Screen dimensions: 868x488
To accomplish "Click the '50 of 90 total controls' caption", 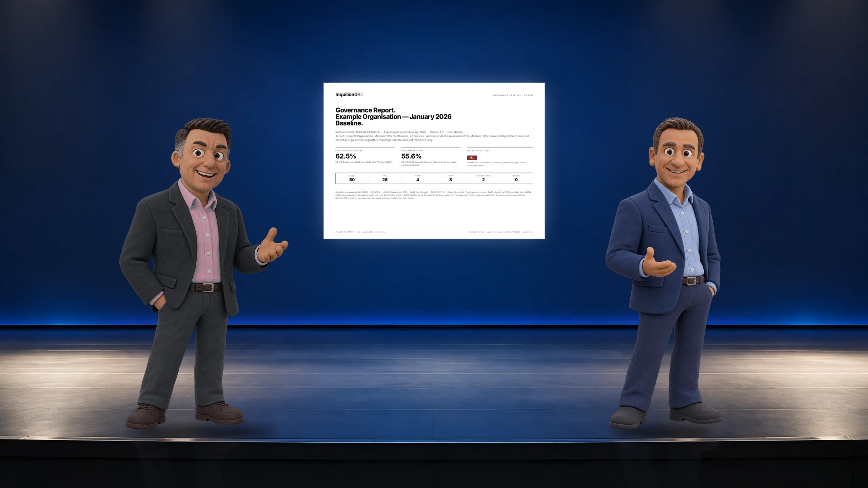I will [x=429, y=164].
